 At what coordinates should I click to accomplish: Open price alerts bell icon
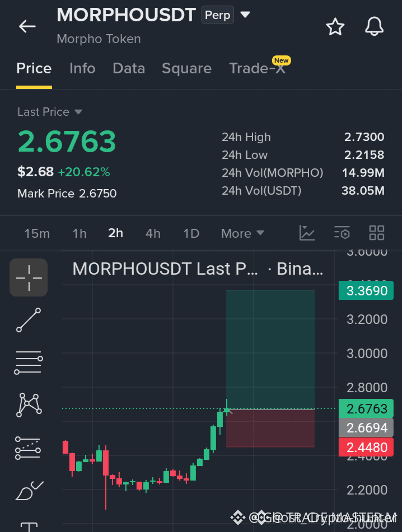(374, 26)
